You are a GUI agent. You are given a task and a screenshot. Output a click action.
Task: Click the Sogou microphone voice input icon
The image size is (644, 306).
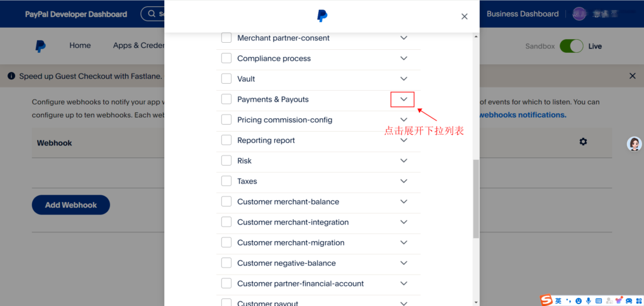pyautogui.click(x=588, y=301)
